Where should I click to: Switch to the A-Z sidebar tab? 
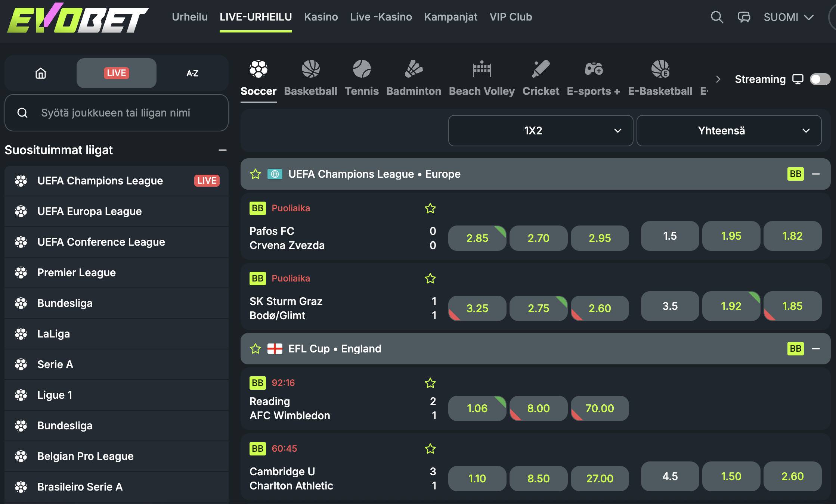point(192,73)
